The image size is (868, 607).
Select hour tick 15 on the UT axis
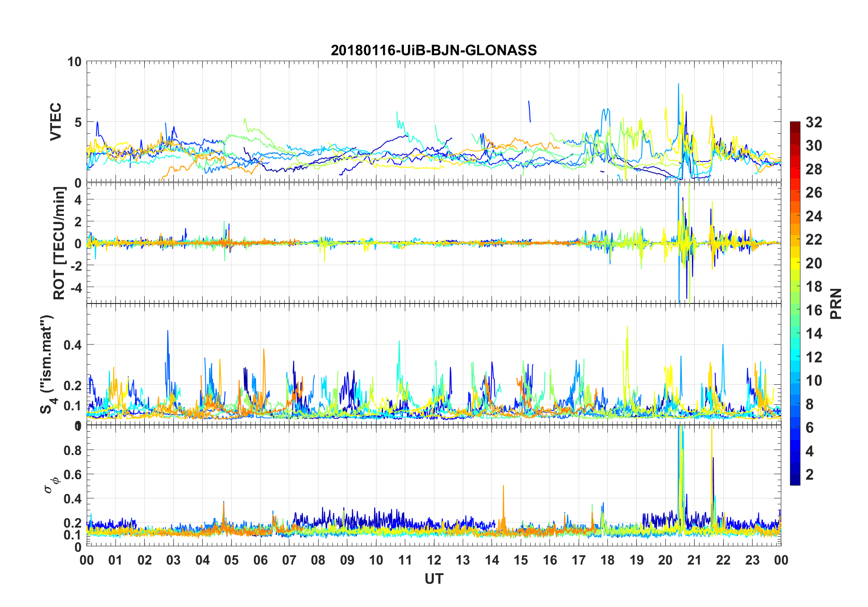click(x=521, y=560)
